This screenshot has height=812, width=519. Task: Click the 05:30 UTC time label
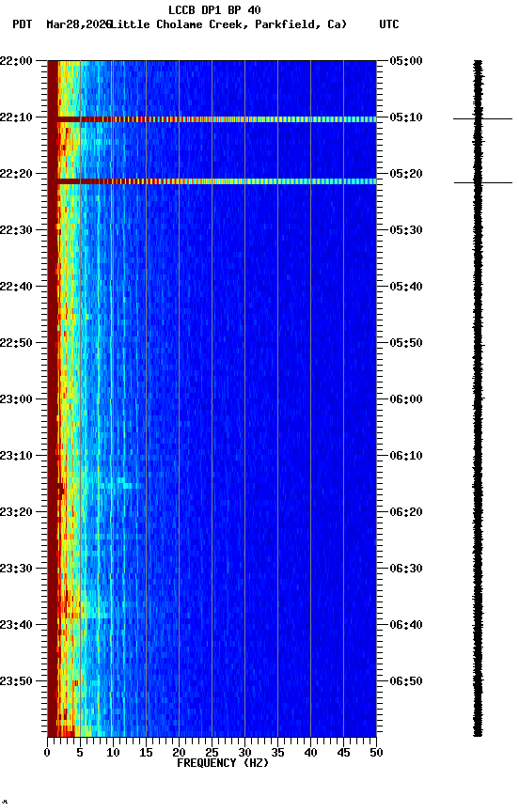click(406, 230)
